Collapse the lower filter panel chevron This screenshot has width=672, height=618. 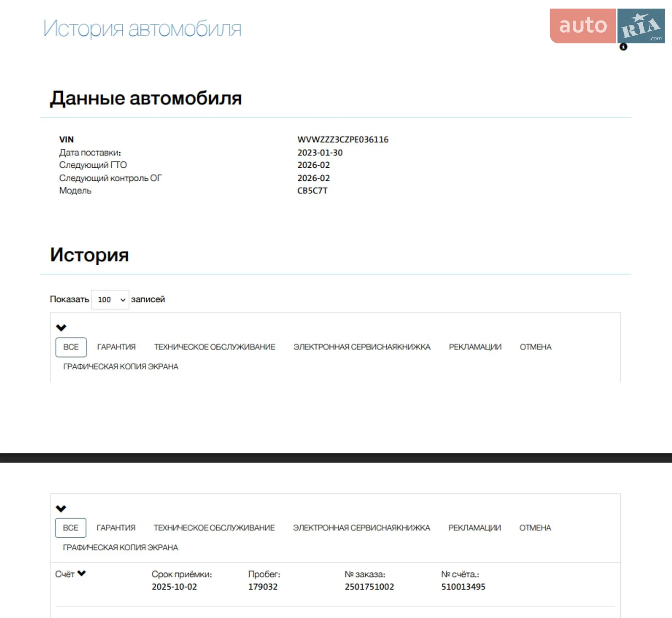tap(61, 509)
